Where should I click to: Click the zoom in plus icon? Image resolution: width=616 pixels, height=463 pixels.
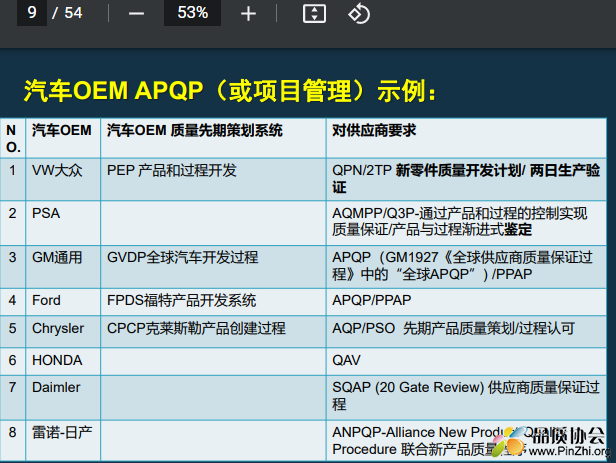click(248, 14)
